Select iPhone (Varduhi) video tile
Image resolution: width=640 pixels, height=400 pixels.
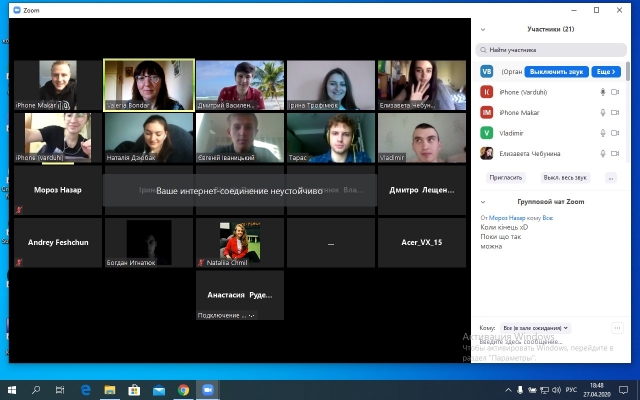point(58,138)
